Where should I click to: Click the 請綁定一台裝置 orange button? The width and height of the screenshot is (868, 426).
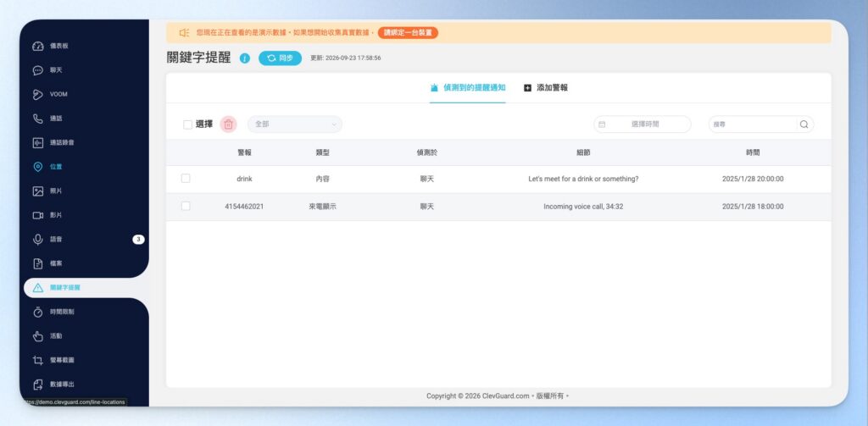pyautogui.click(x=408, y=33)
